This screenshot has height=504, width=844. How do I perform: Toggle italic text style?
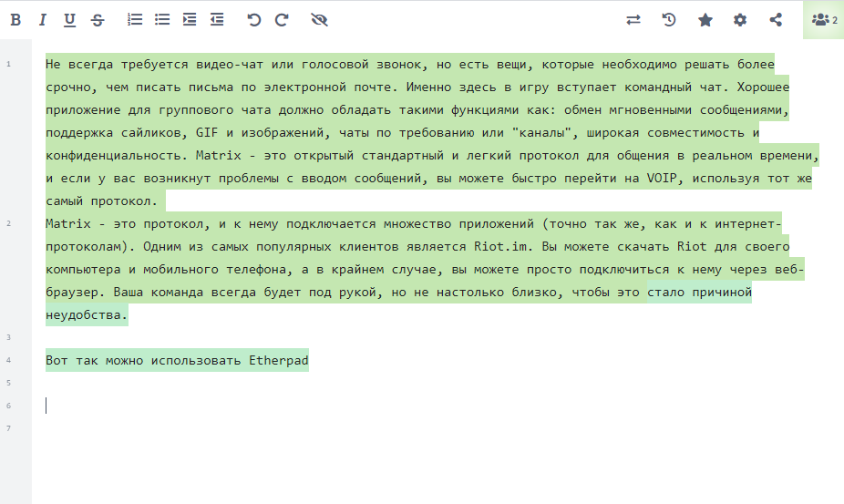[42, 20]
